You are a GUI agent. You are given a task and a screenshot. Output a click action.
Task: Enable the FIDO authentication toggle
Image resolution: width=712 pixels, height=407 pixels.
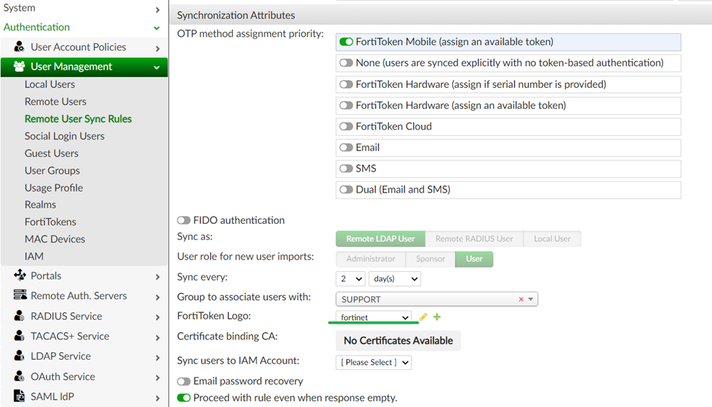tap(184, 220)
